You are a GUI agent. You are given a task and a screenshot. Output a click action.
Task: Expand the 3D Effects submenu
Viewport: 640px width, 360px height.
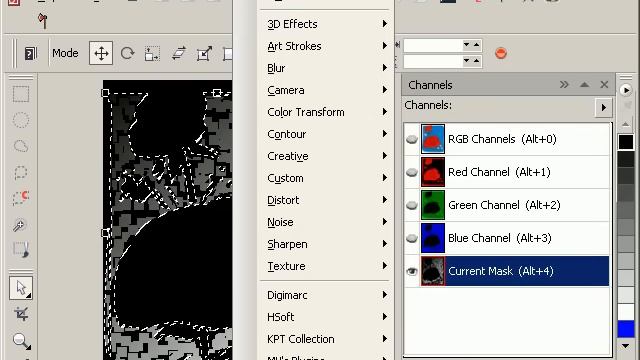[x=326, y=24]
